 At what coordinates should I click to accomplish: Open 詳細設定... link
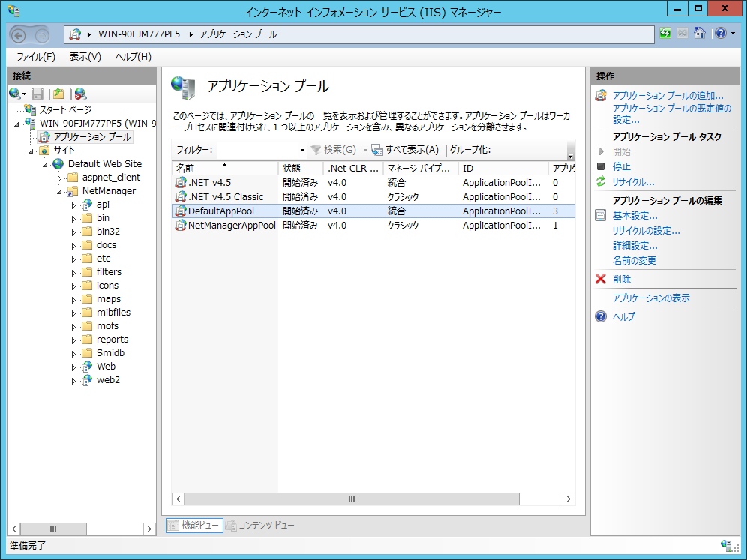[x=635, y=246]
